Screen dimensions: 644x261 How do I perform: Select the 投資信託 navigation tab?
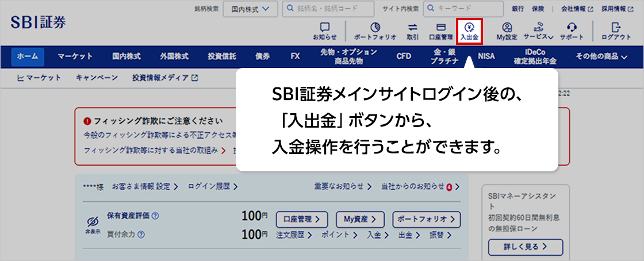click(222, 56)
